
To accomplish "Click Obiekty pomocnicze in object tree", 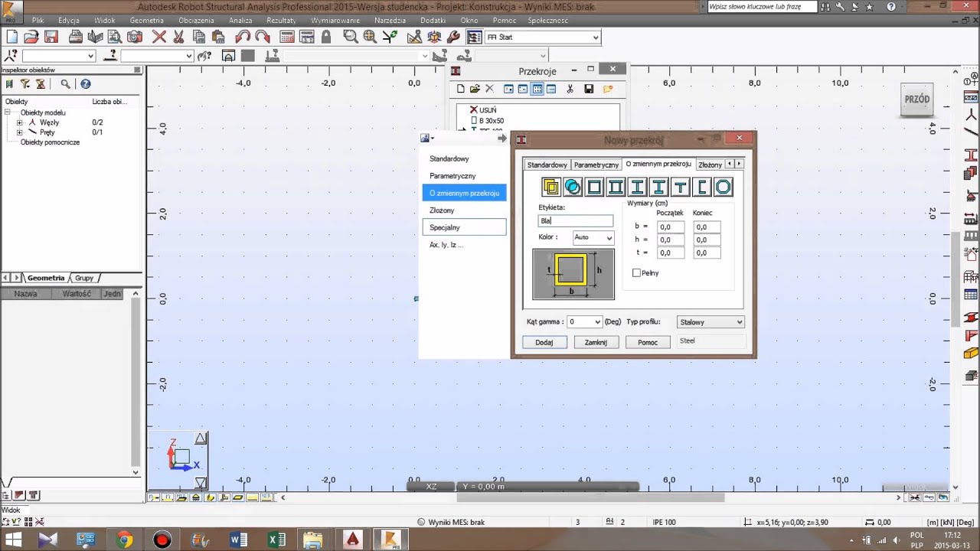I will [x=50, y=142].
